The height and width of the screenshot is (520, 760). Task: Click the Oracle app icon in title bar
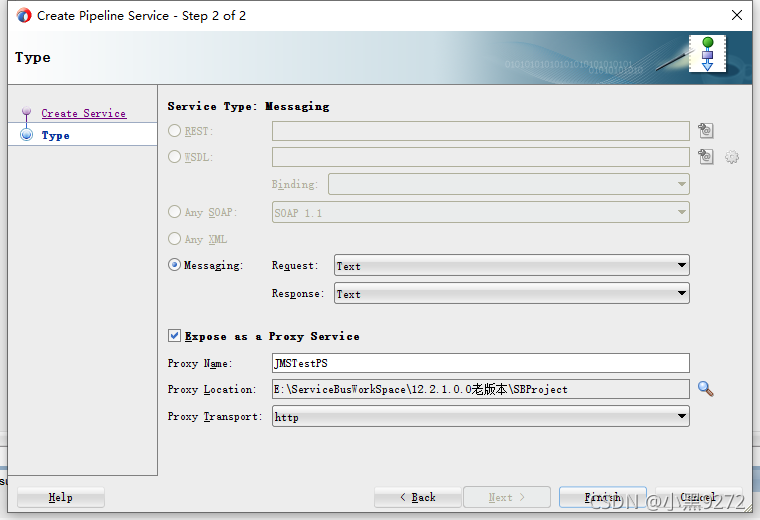(24, 16)
